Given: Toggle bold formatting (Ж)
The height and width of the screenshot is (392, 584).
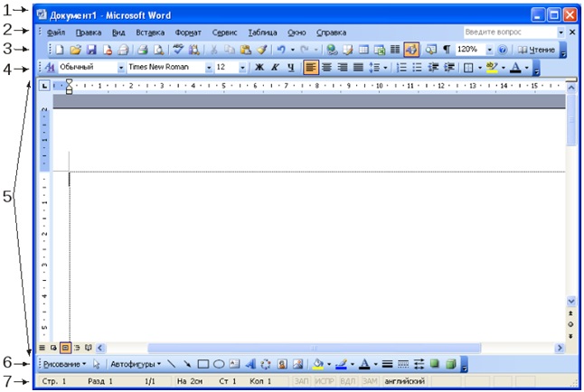Looking at the screenshot, I should click(x=259, y=68).
